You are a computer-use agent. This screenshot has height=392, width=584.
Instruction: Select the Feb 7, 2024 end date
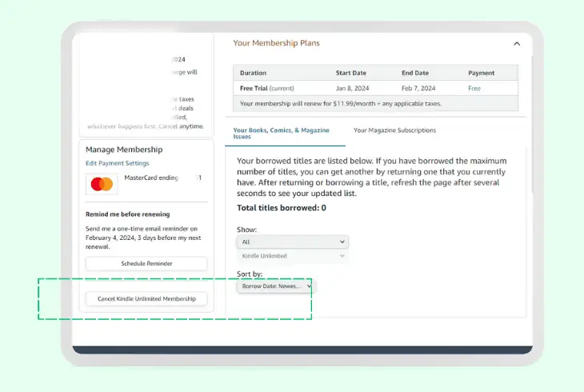point(418,88)
